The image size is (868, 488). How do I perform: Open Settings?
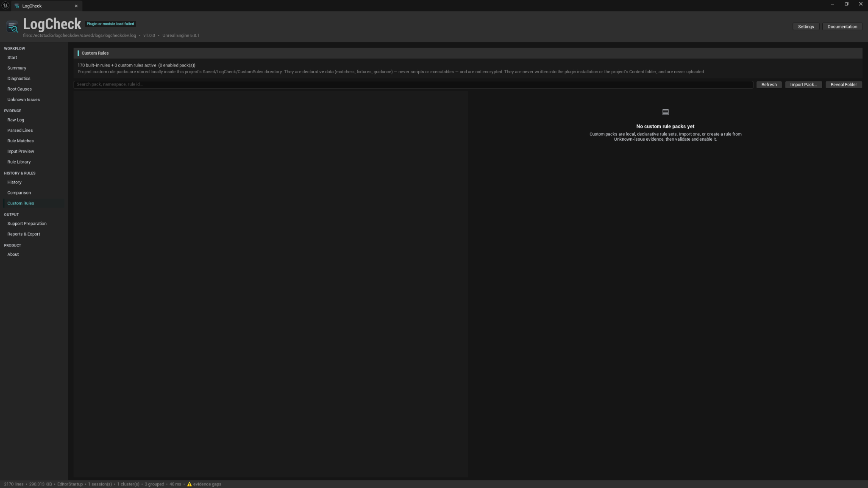point(806,27)
